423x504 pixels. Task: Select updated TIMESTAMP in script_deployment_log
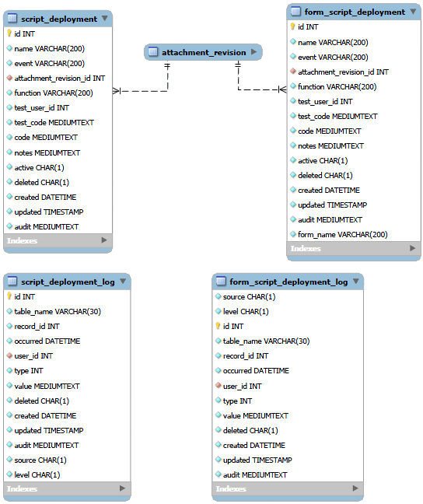click(x=49, y=430)
